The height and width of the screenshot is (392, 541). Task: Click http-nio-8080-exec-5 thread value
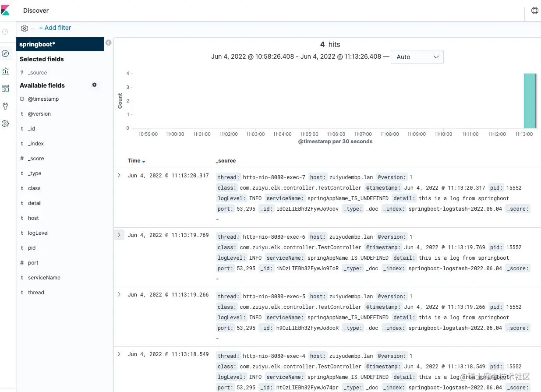[x=274, y=297]
